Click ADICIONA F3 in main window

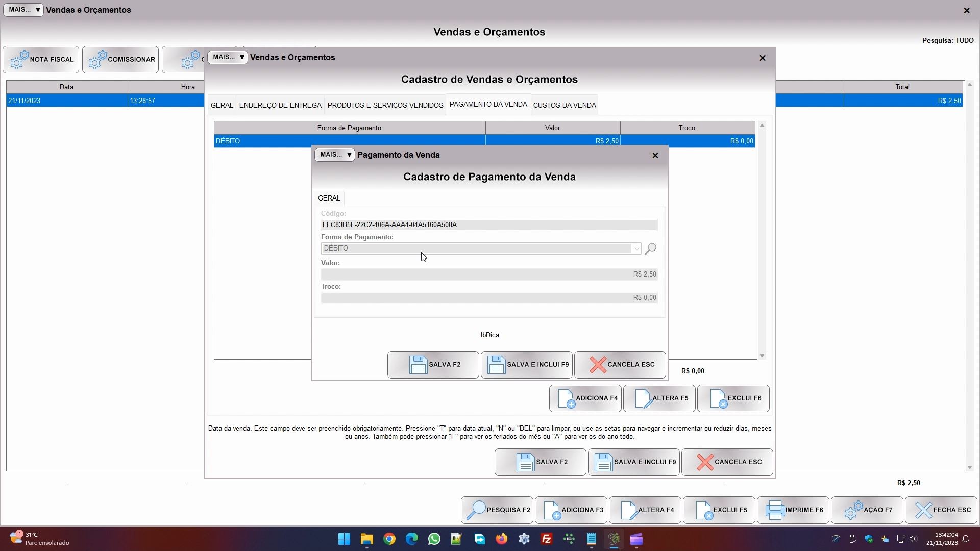pos(571,510)
